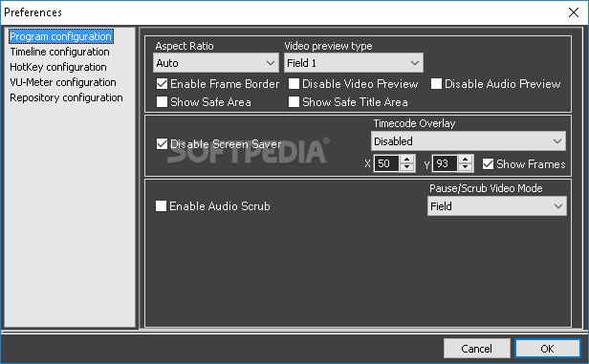Toggle Show Frames checkbox

coord(488,164)
